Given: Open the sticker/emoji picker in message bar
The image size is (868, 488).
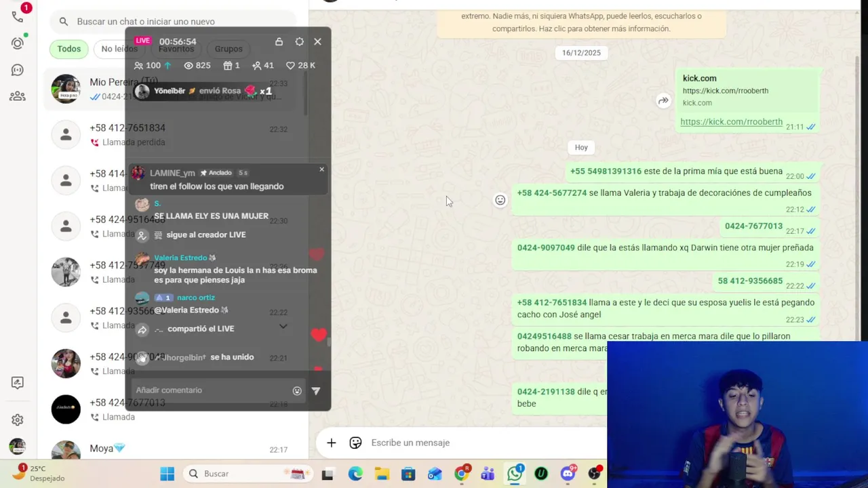Looking at the screenshot, I should point(355,443).
